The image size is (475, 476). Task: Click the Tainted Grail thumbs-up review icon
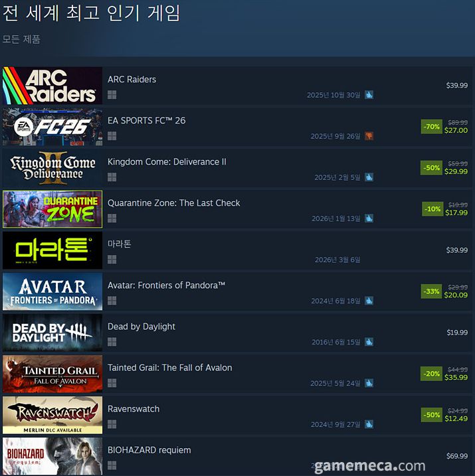(x=369, y=383)
